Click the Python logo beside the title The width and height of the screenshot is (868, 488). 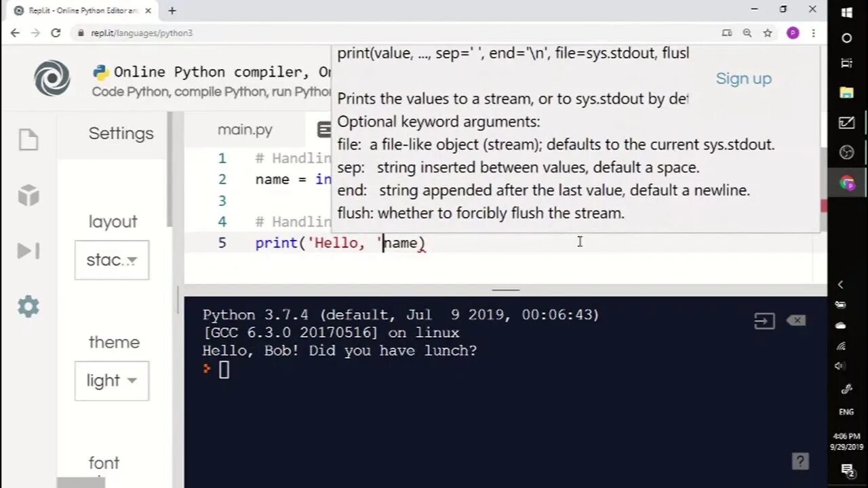pos(101,72)
